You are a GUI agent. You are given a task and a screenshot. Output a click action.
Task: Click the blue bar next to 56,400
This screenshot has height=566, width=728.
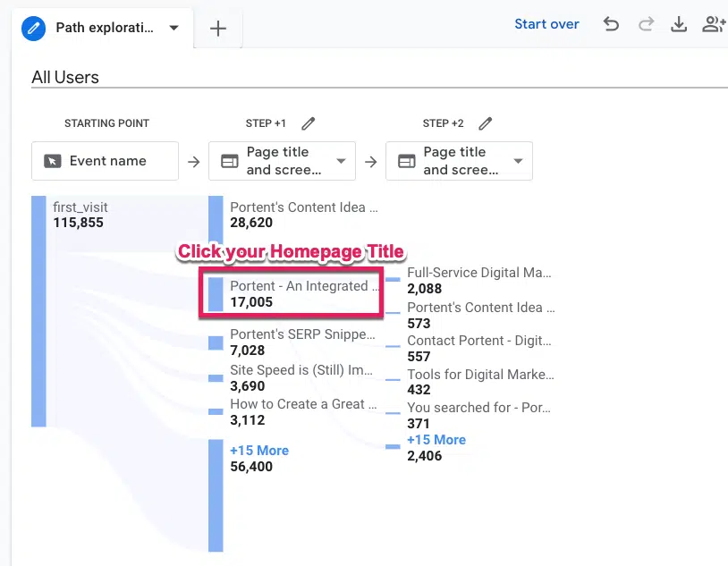pos(216,496)
